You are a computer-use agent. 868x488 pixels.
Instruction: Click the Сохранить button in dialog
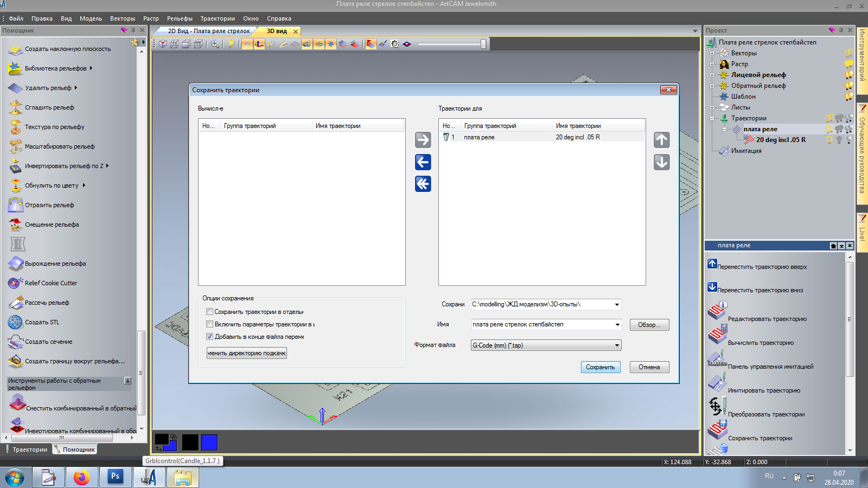pos(600,367)
